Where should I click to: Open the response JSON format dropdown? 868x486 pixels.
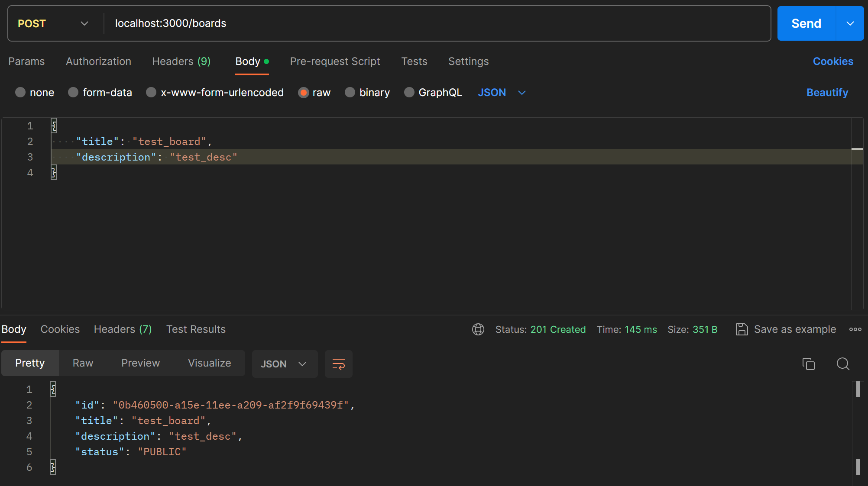click(x=284, y=364)
